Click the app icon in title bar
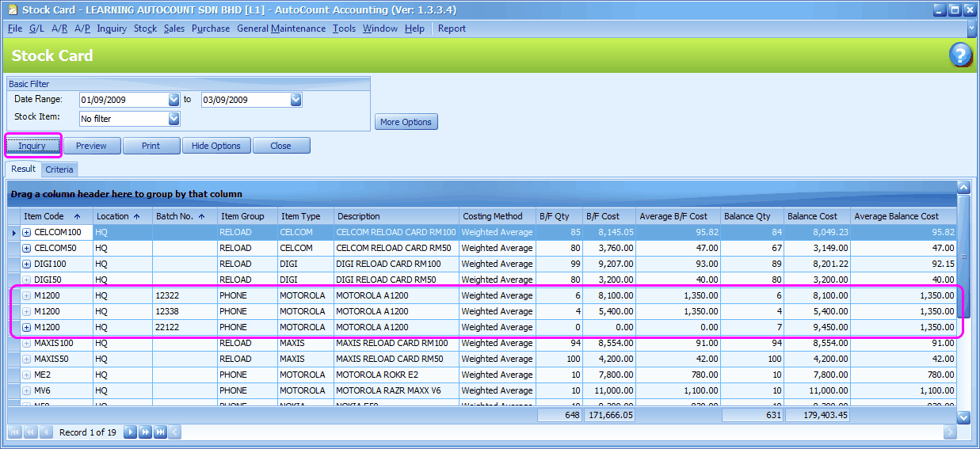The height and width of the screenshot is (449, 980). 12,10
